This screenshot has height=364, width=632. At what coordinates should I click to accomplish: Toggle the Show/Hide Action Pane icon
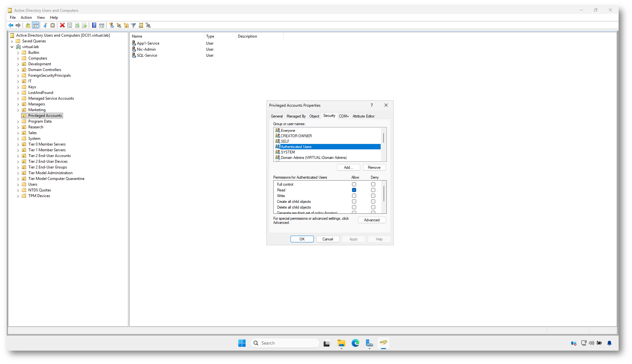[102, 25]
